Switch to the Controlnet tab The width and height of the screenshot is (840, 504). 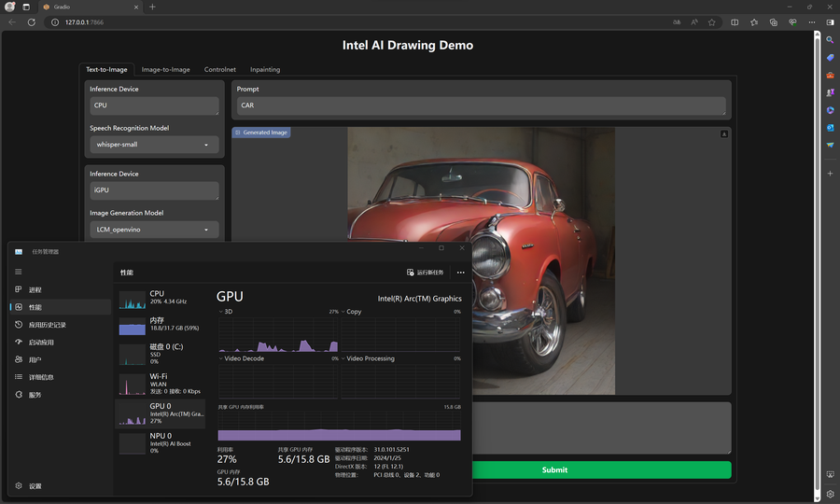[x=220, y=69]
